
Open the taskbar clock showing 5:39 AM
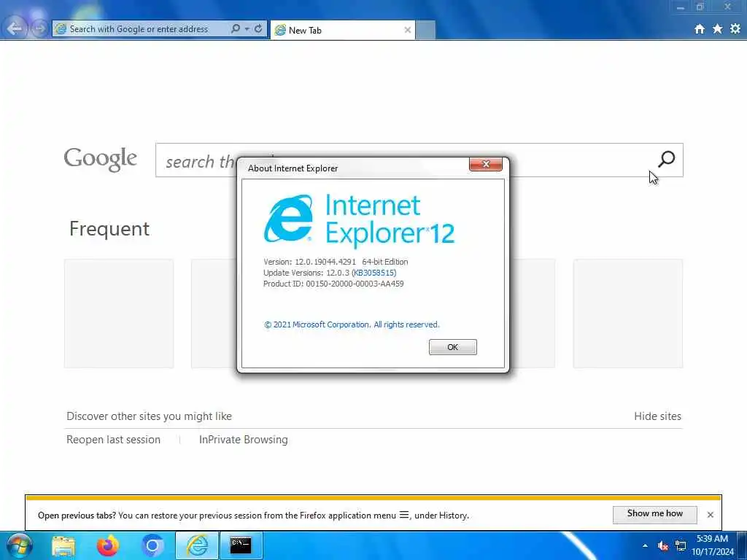coord(713,545)
